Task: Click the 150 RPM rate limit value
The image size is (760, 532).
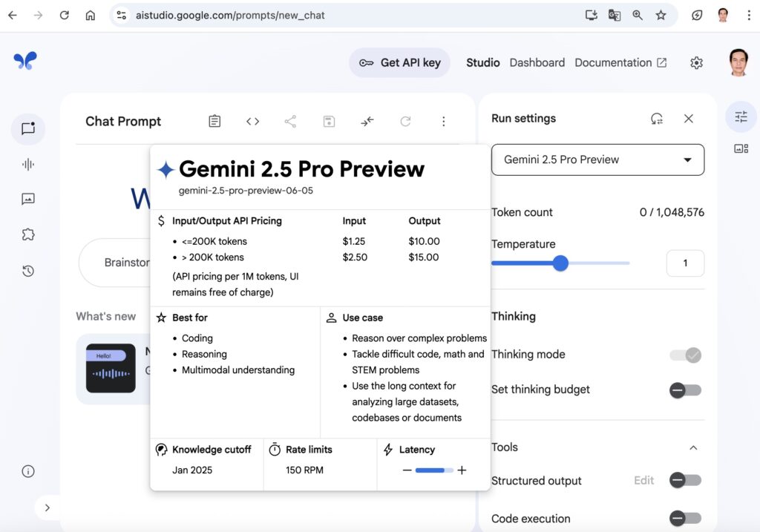Action: click(304, 470)
